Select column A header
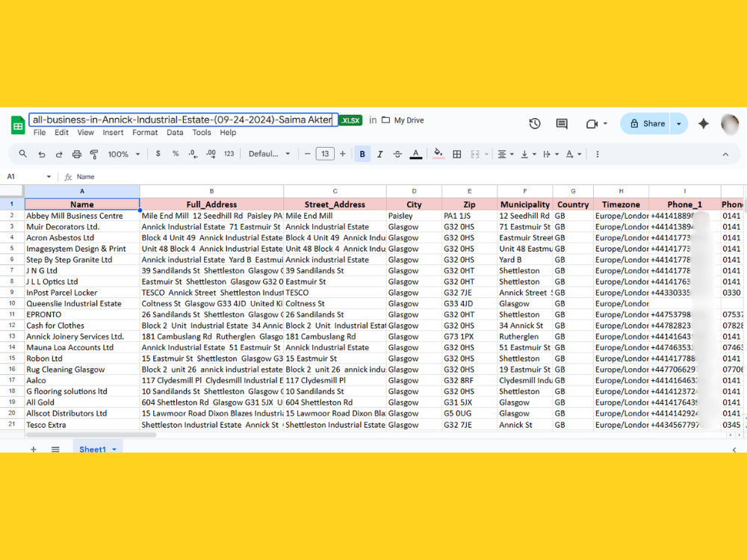Screen dimensions: 747x560 tap(82, 191)
